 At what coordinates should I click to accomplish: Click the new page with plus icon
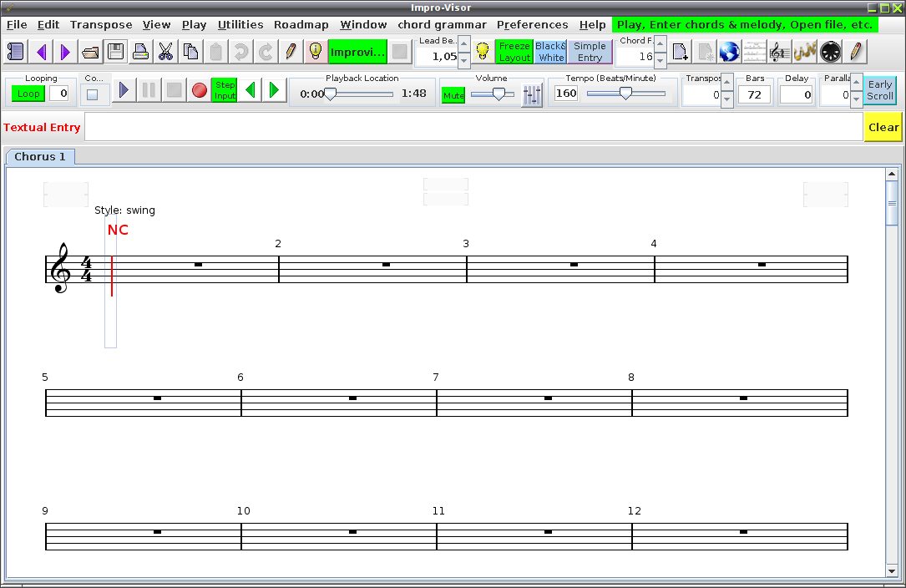(680, 52)
